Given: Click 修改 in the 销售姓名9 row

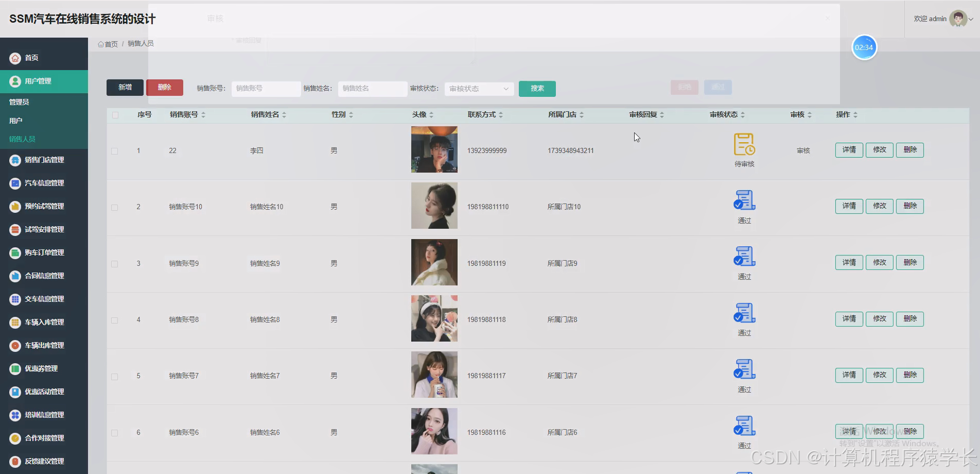Looking at the screenshot, I should pyautogui.click(x=880, y=262).
